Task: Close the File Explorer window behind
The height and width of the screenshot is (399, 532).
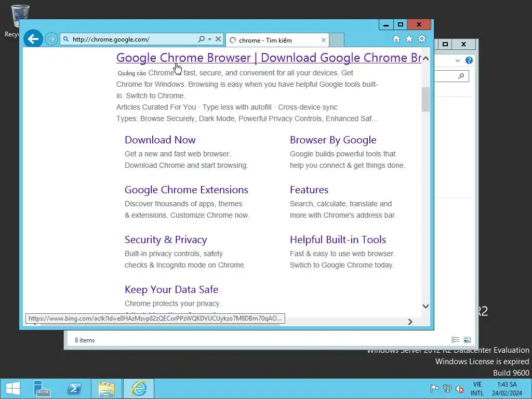Action: tap(464, 44)
